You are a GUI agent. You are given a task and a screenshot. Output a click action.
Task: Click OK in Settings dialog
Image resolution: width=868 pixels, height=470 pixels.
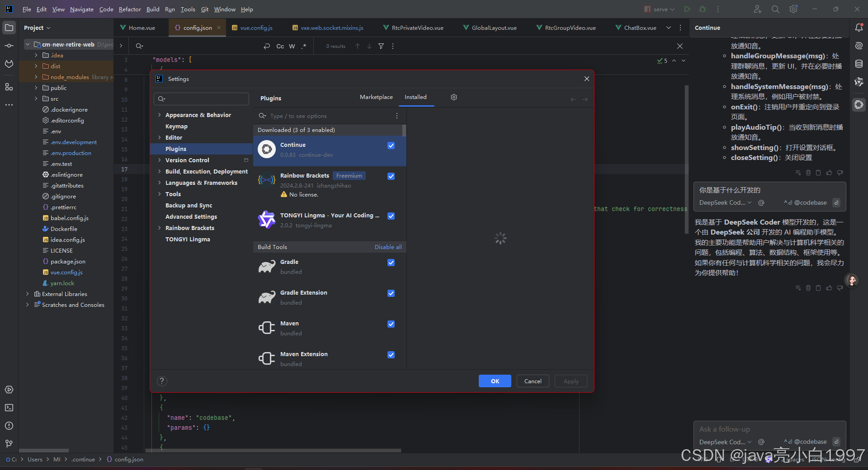[495, 381]
